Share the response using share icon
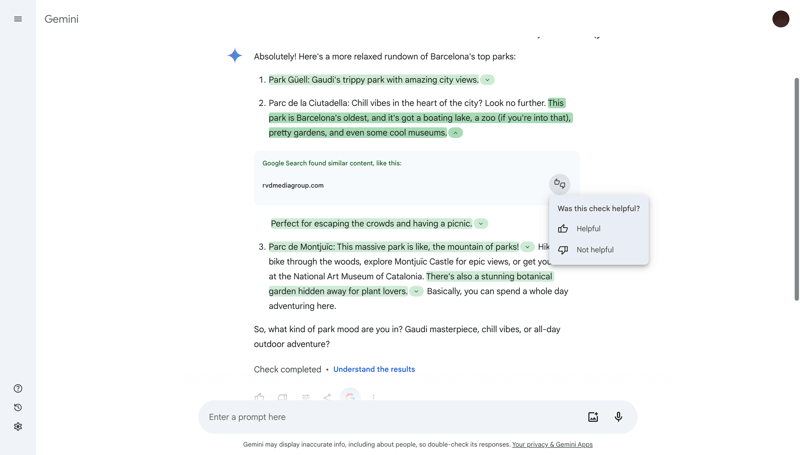Image resolution: width=800 pixels, height=455 pixels. click(327, 397)
